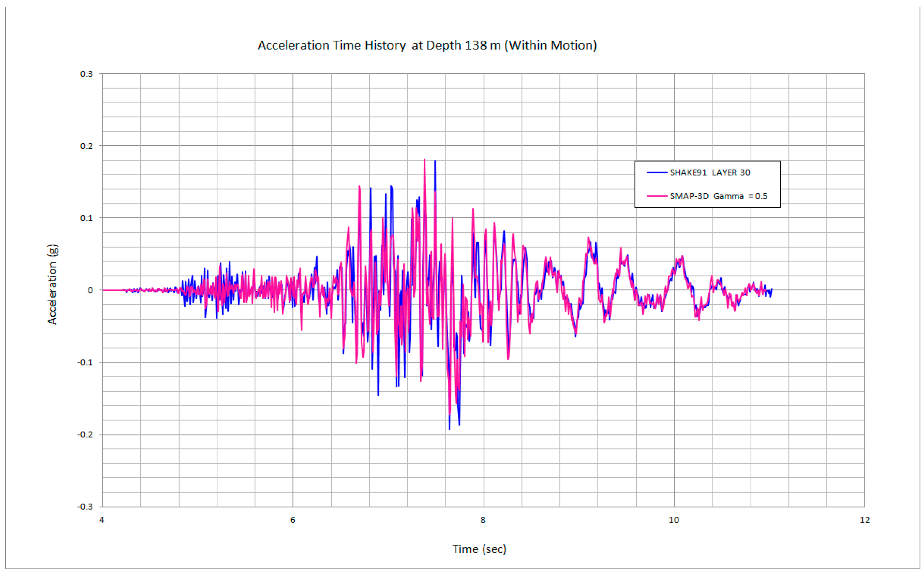924x574 pixels.
Task: Click the 8 x-axis tick label
Action: click(483, 520)
